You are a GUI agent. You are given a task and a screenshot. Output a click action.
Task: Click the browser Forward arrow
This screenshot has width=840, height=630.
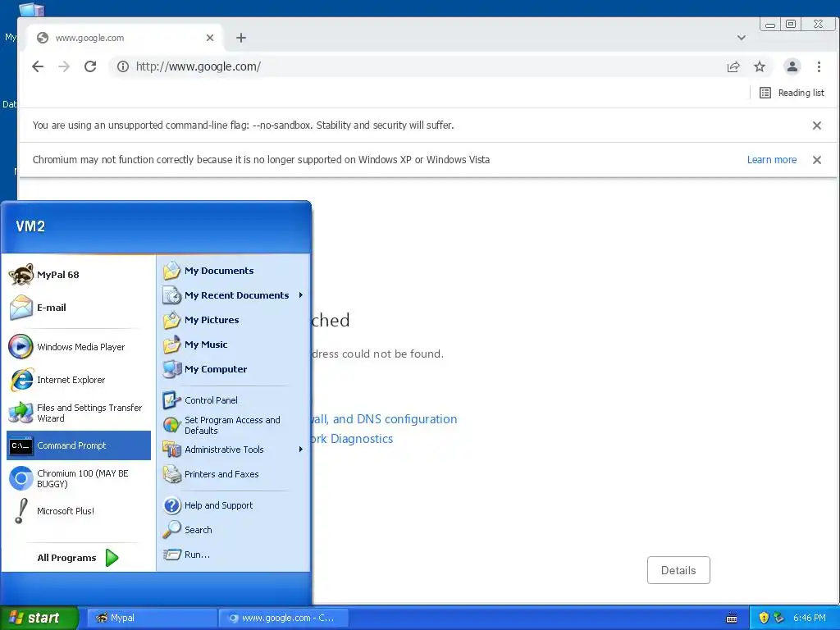coord(64,66)
